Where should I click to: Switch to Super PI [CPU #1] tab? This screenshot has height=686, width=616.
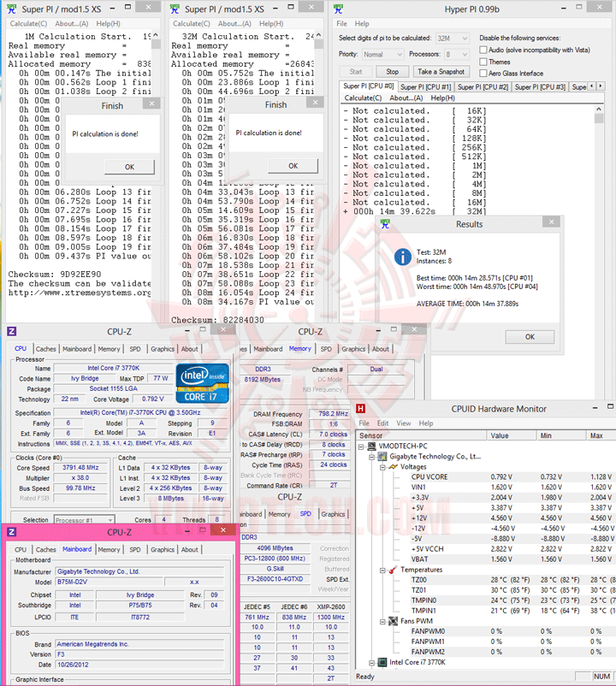(425, 87)
